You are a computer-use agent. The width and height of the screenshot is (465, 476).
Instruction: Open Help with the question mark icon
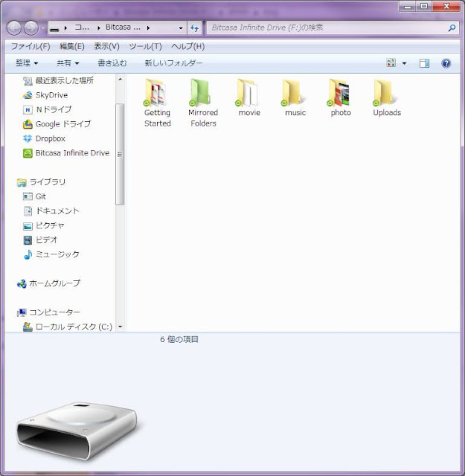pyautogui.click(x=446, y=63)
